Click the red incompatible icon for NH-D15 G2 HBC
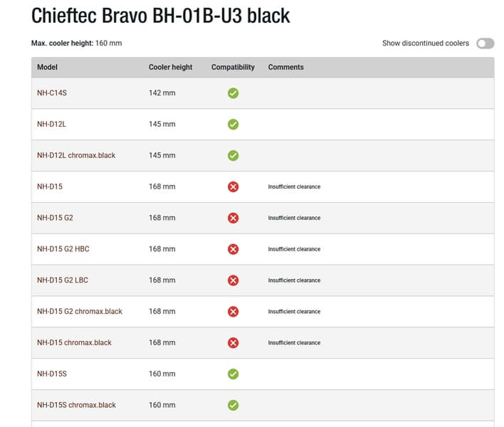This screenshot has height=427, width=504. tap(233, 249)
